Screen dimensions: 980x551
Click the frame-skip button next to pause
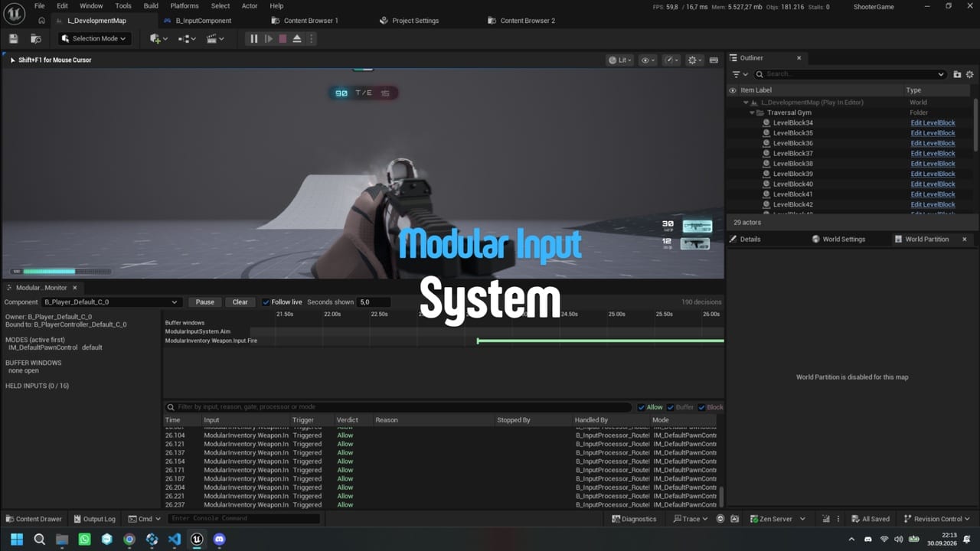268,38
